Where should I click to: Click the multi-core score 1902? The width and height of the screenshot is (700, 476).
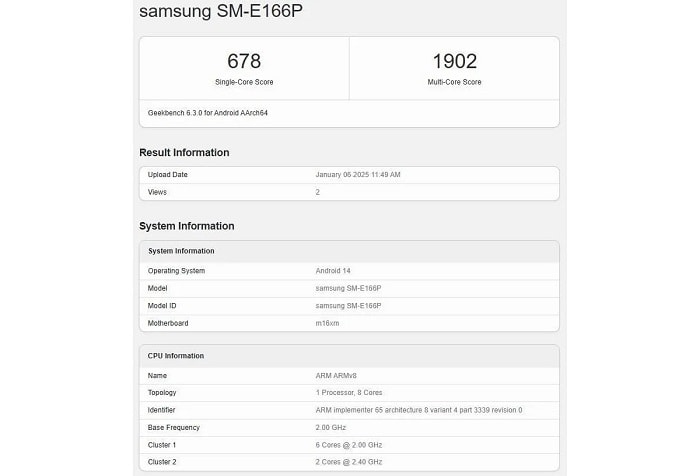(455, 61)
